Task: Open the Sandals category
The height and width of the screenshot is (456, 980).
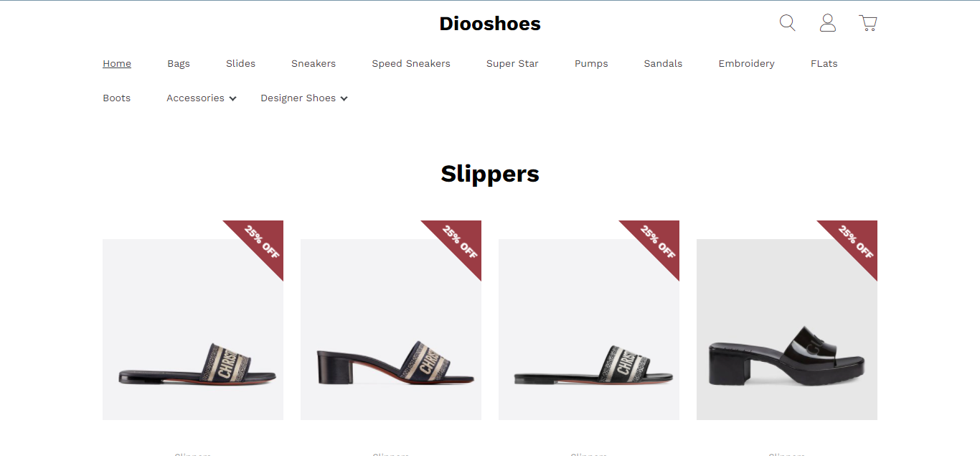Action: pos(663,63)
